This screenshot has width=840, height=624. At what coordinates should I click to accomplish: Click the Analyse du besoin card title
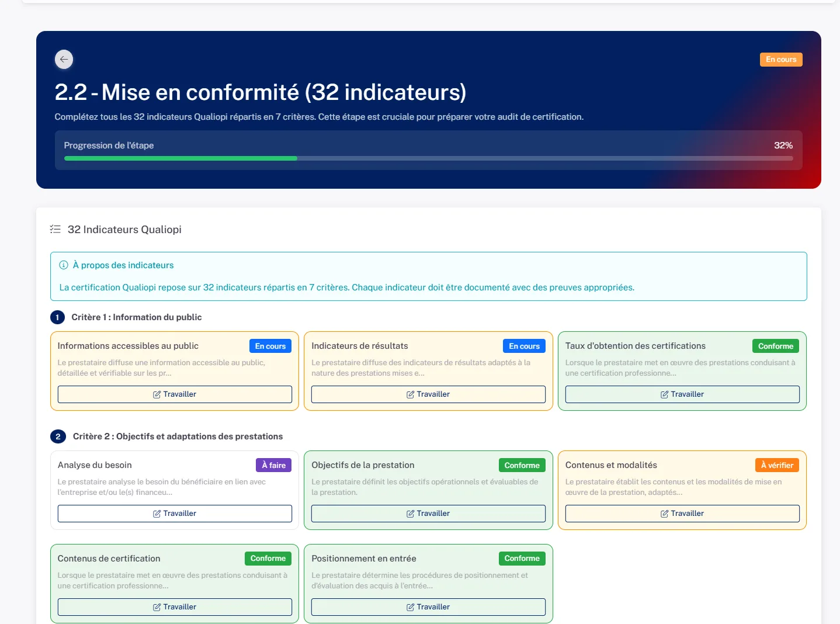(x=95, y=465)
